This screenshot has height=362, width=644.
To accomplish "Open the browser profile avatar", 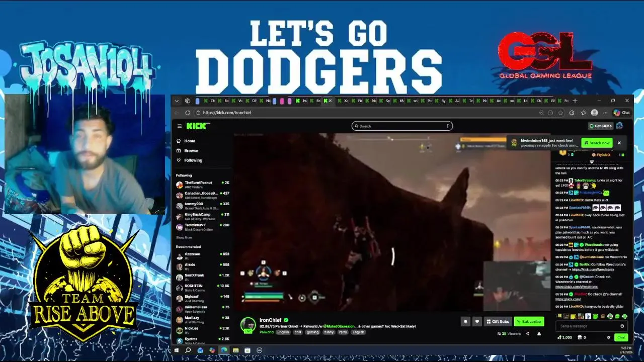I will 595,113.
